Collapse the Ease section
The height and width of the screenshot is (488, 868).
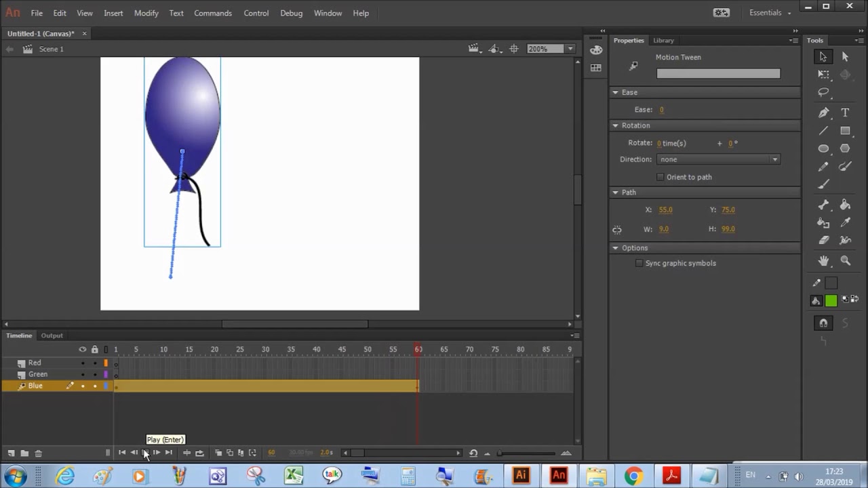[x=616, y=92]
